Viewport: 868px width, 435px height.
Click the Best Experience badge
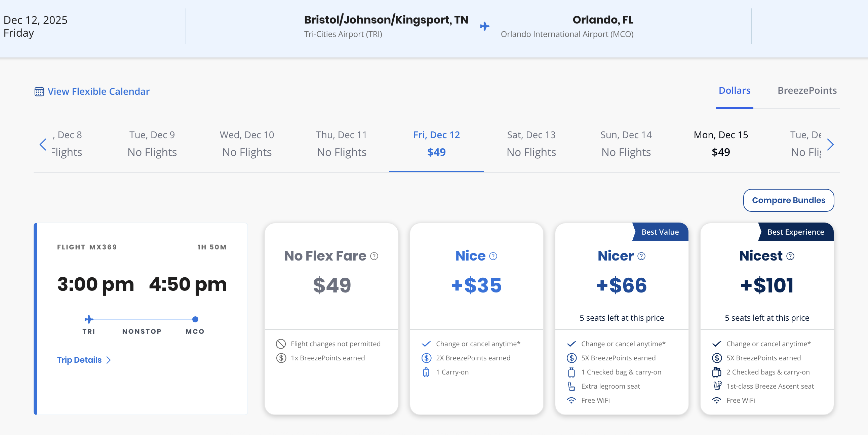pos(795,232)
